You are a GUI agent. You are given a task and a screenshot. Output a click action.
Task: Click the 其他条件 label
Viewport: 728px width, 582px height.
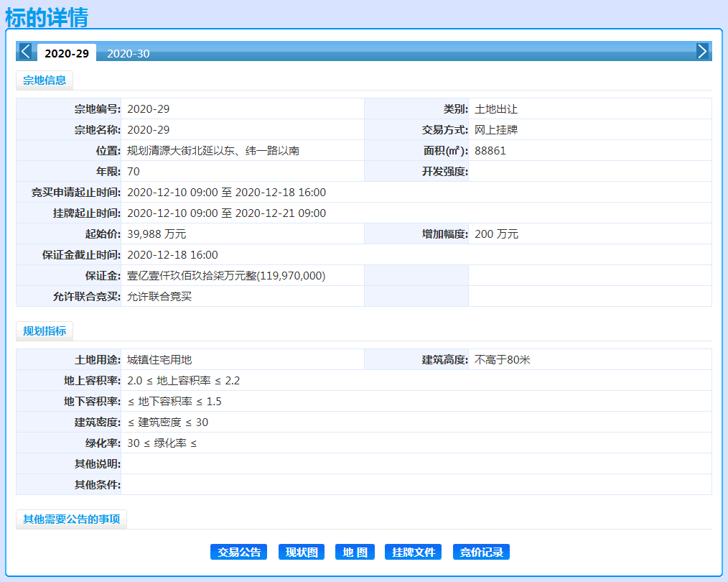pyautogui.click(x=98, y=485)
